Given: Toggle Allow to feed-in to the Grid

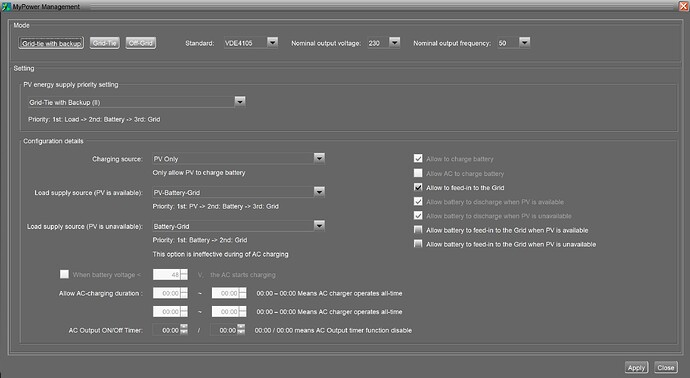Looking at the screenshot, I should click(x=418, y=187).
